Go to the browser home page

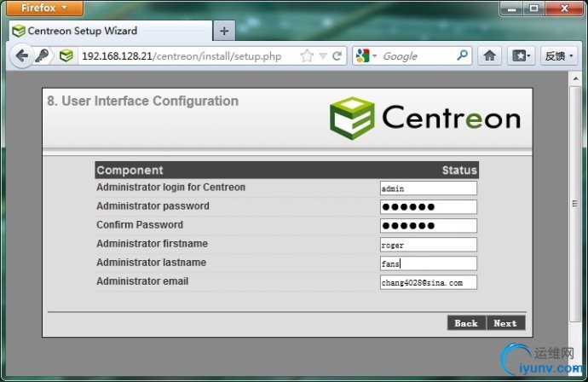tap(489, 56)
